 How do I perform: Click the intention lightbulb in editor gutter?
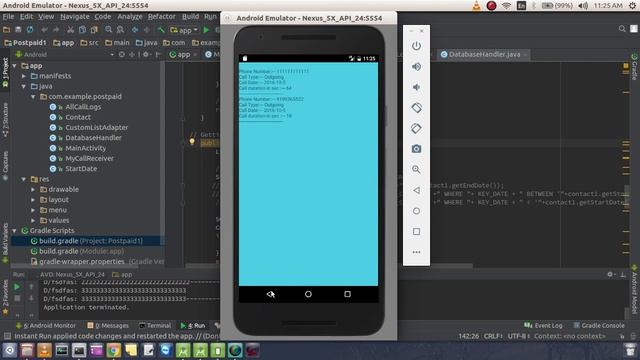coord(192,142)
